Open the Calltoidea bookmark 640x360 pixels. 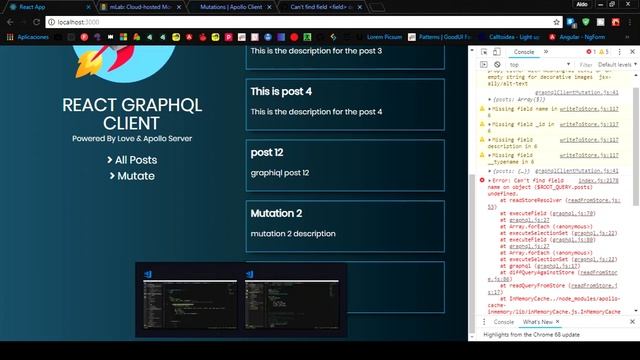click(510, 37)
